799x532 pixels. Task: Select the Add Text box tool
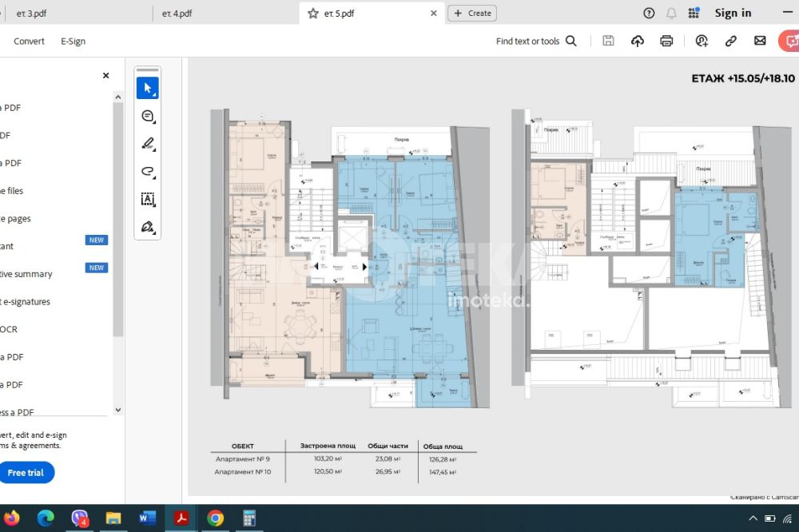(147, 199)
